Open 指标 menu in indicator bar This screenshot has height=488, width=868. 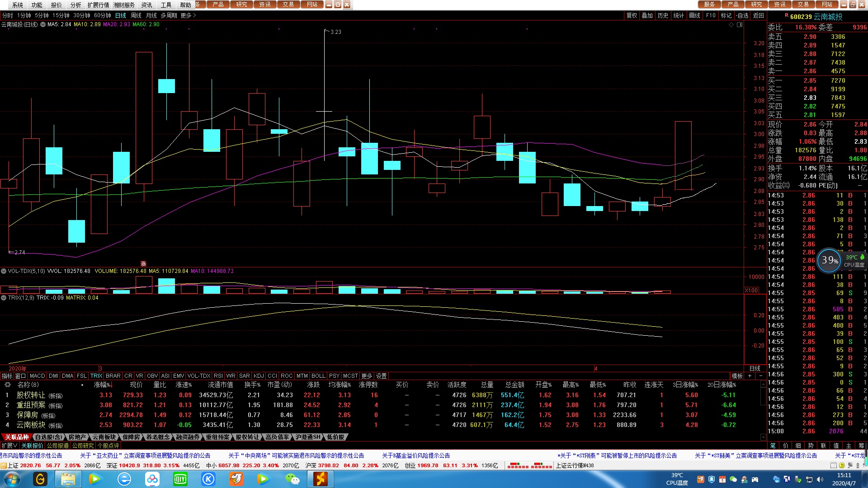7,376
